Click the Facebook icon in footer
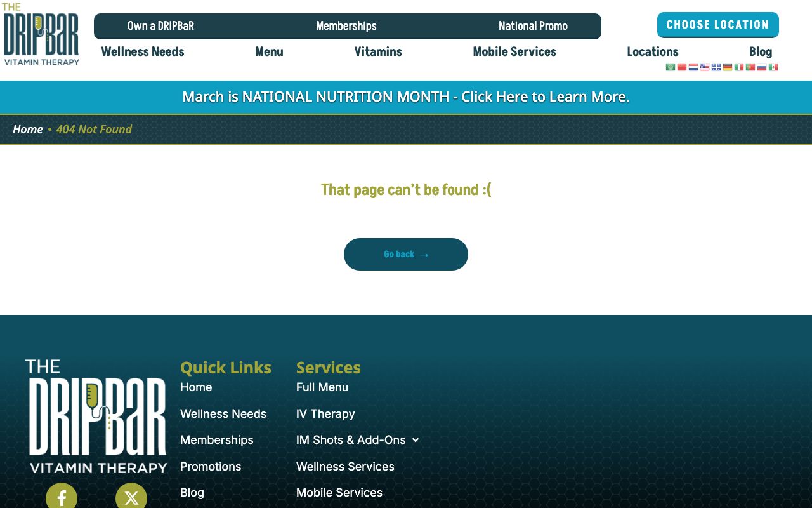This screenshot has width=812, height=508. point(62,497)
